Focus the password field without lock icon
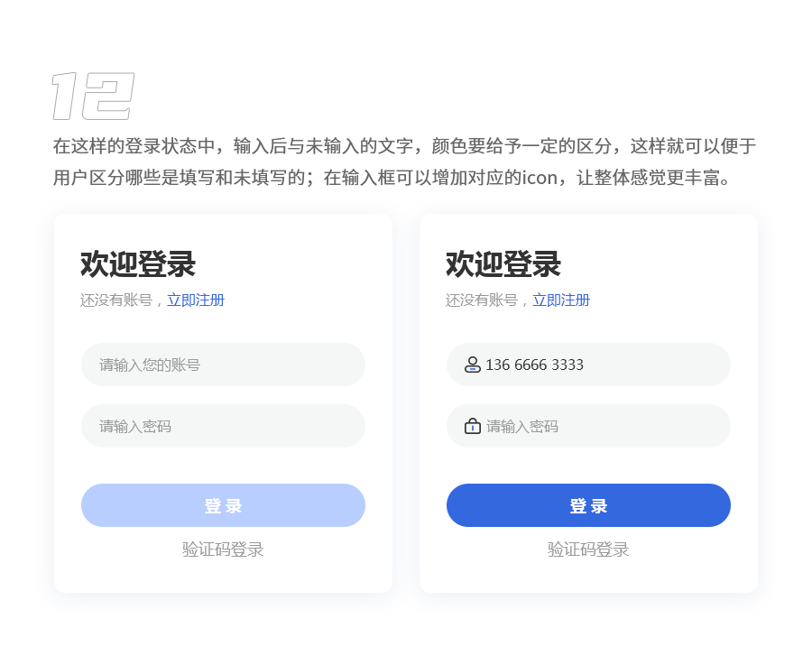The width and height of the screenshot is (812, 665). point(223,426)
